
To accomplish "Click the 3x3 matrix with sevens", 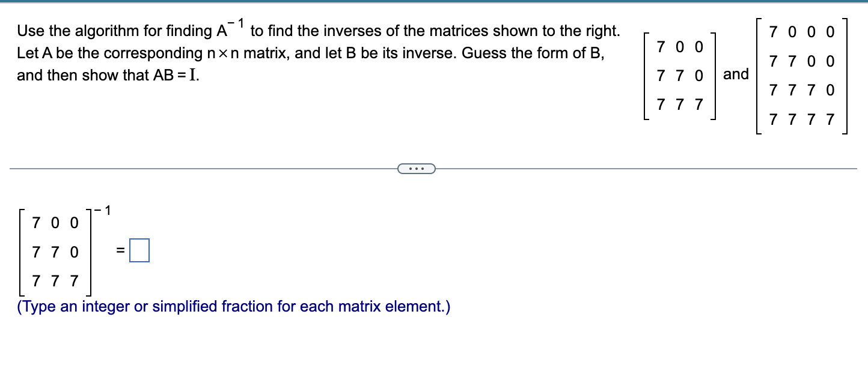I will click(x=679, y=75).
